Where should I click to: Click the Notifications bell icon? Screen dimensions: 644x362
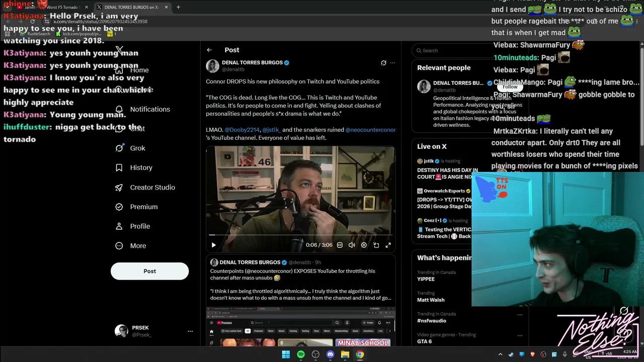pos(119,109)
